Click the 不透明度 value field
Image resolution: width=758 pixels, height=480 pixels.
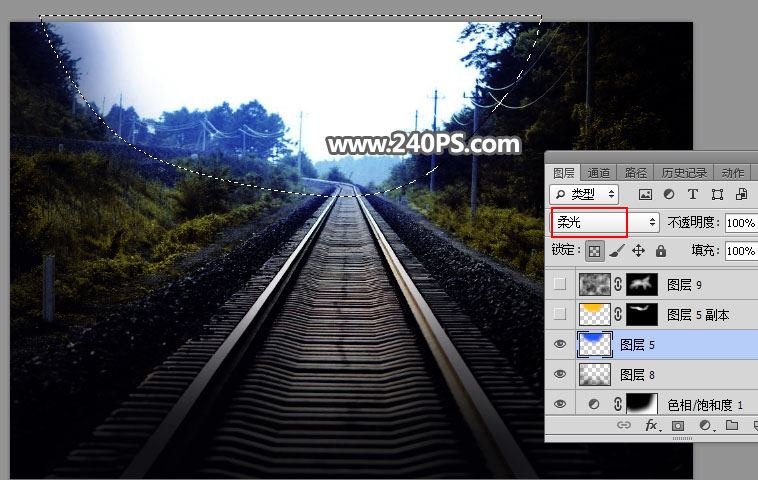(x=740, y=222)
